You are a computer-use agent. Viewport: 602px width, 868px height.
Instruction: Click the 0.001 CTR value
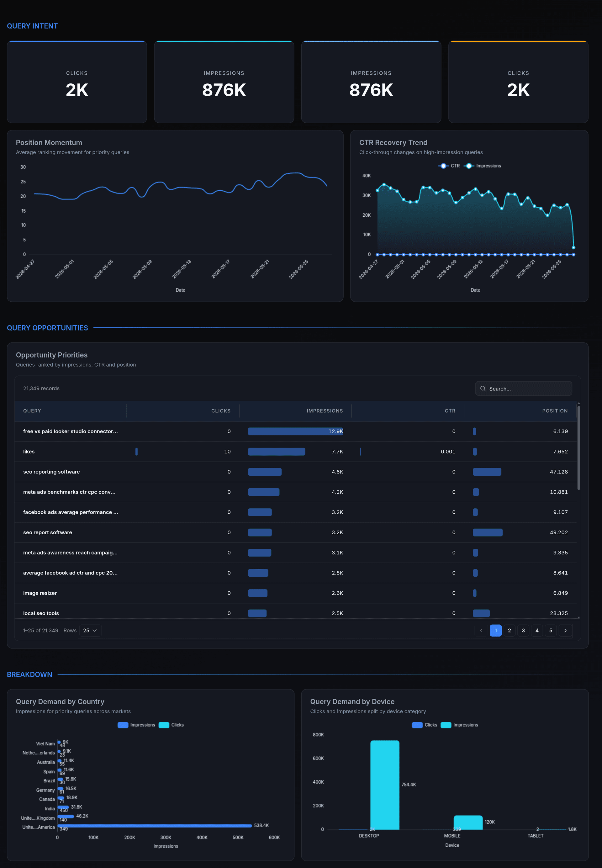(x=448, y=452)
